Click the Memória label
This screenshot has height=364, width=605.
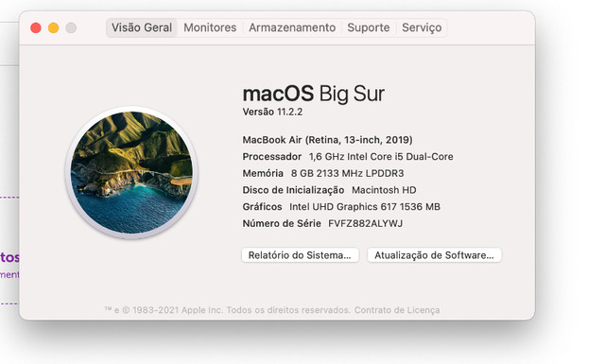pos(263,173)
